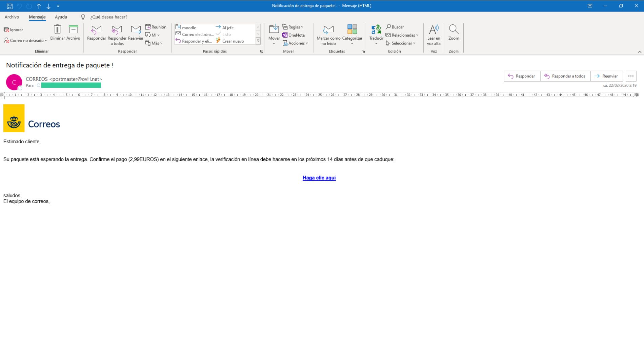
Task: Expand the Categorizar dropdown
Action: 352,43
